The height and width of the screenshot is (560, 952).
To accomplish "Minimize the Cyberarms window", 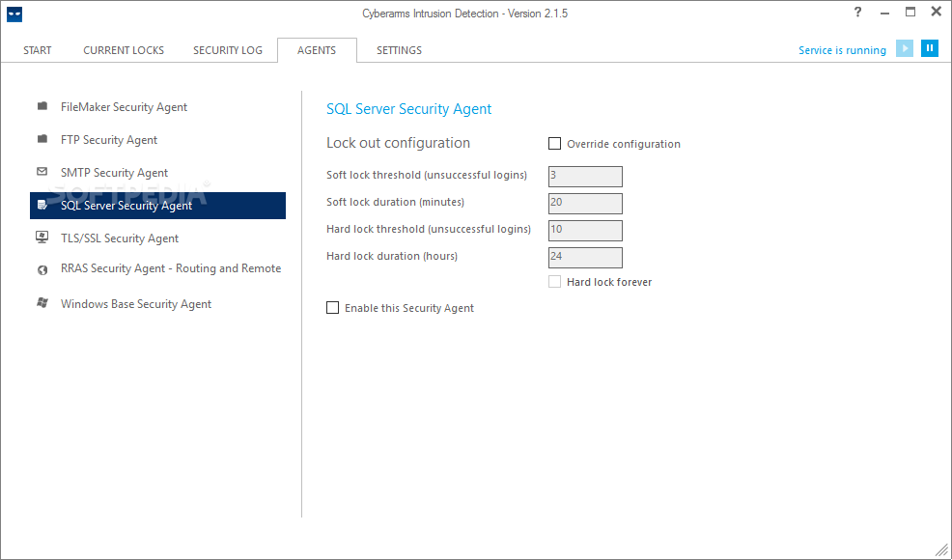I will (x=884, y=13).
